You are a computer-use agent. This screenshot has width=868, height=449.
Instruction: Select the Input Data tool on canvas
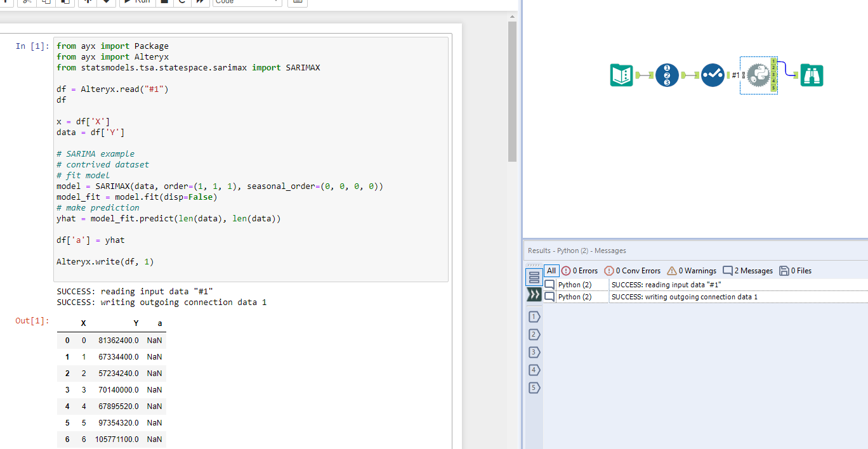[621, 75]
